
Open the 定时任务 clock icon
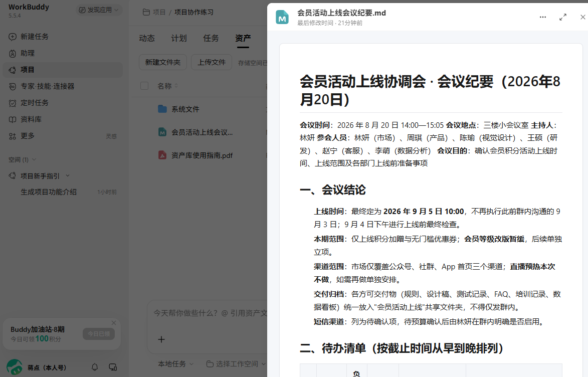pos(13,103)
